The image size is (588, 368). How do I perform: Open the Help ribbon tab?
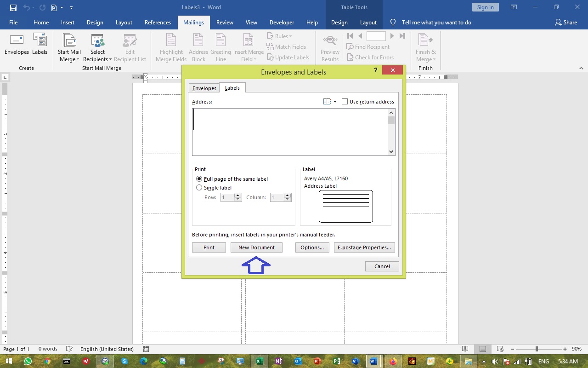312,23
